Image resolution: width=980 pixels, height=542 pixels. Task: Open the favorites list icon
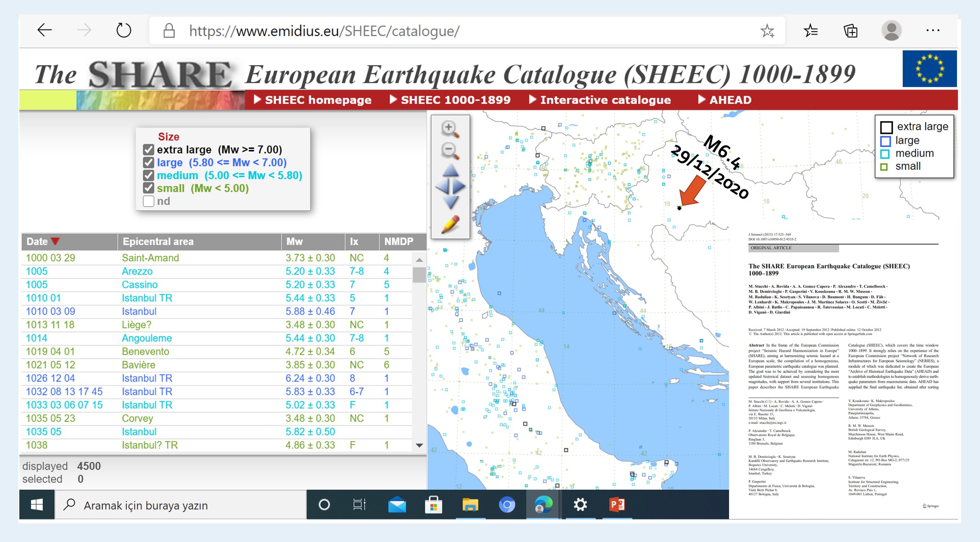[x=811, y=31]
